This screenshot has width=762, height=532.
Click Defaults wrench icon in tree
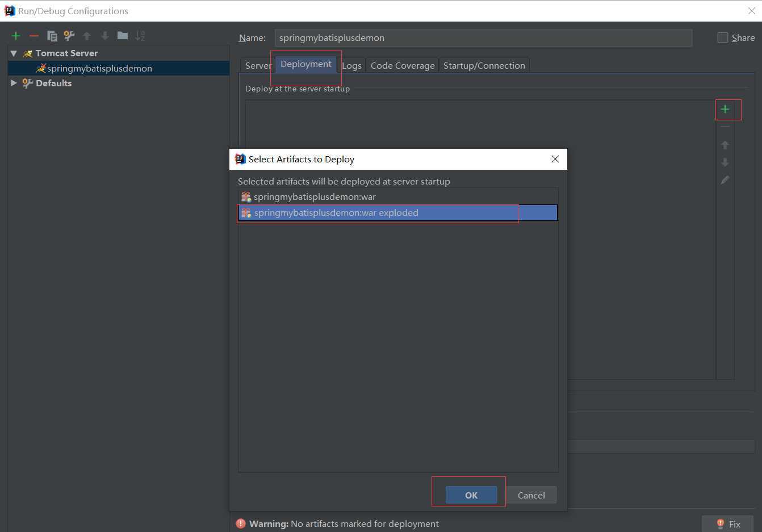point(27,83)
